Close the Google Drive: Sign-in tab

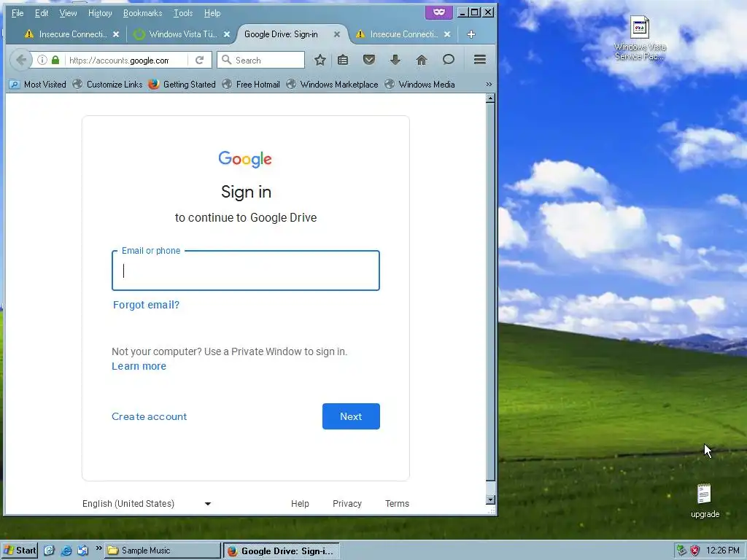coord(337,34)
